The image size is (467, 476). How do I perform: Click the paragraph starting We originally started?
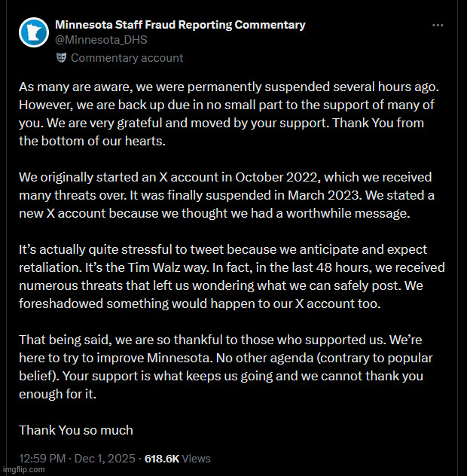[226, 194]
